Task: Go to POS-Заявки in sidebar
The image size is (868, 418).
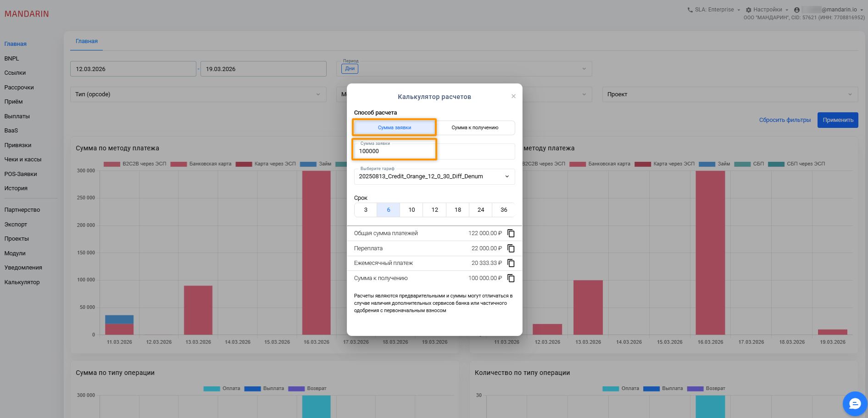Action: tap(21, 174)
